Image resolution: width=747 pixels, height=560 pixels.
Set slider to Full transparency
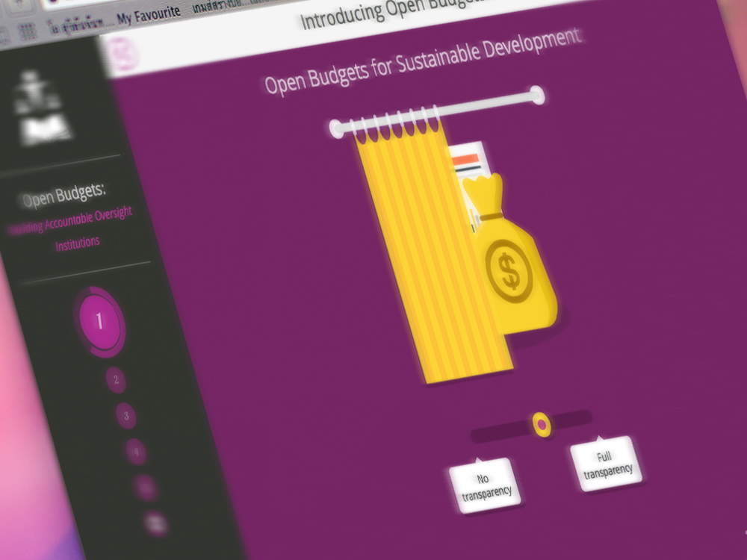606,464
